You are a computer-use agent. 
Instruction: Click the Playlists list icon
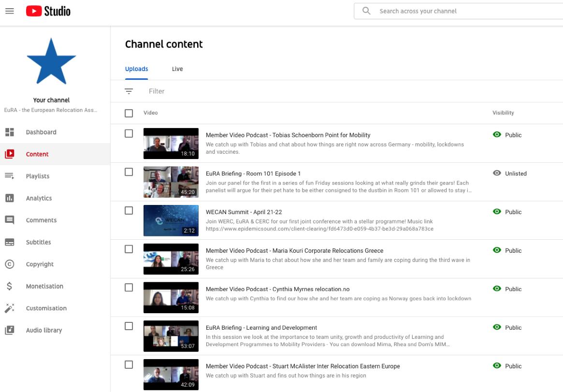10,176
